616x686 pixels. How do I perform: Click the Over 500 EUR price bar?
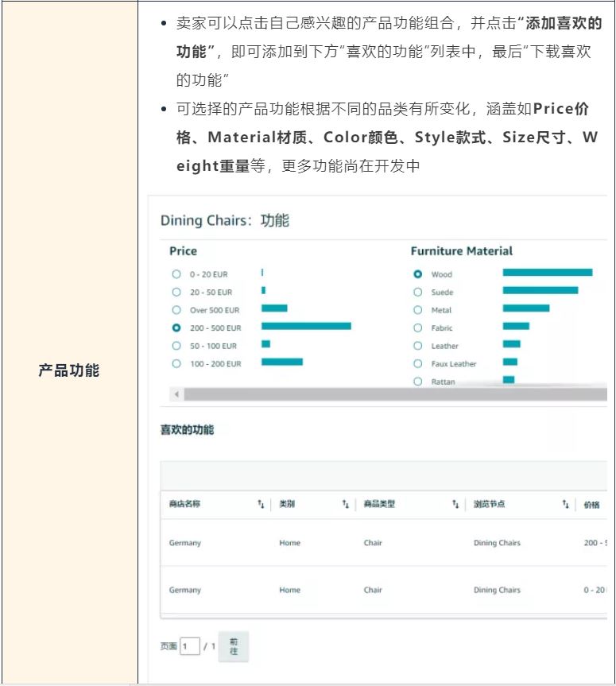tap(274, 308)
